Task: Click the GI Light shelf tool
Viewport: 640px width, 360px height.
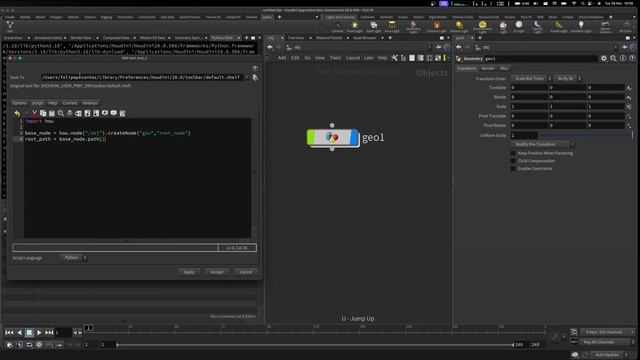Action: point(519,27)
